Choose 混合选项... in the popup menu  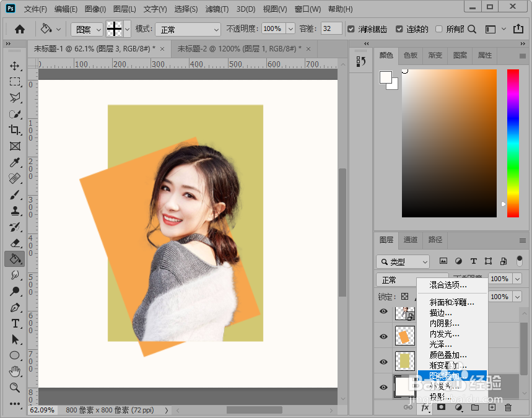pos(448,285)
